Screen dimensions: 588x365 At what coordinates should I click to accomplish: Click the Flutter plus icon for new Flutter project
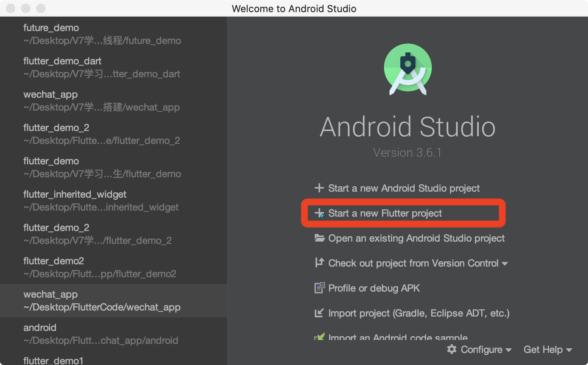pyautogui.click(x=319, y=213)
